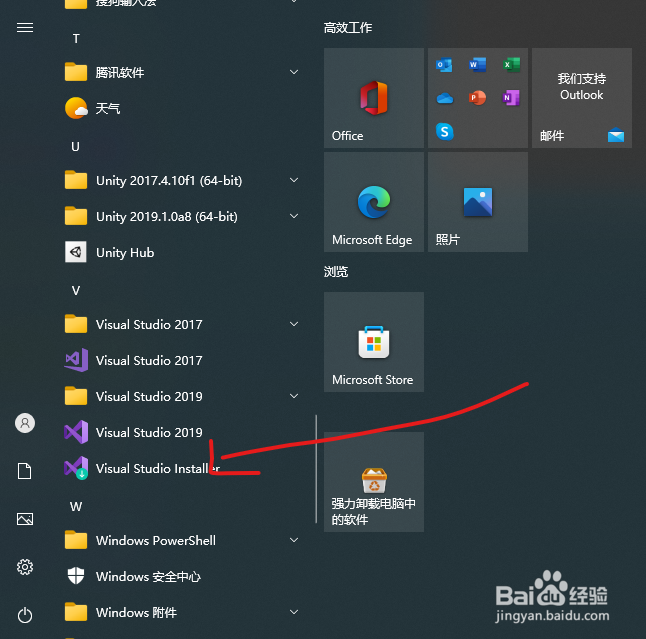Click the 高效工作 group heading
646x639 pixels.
pos(348,28)
